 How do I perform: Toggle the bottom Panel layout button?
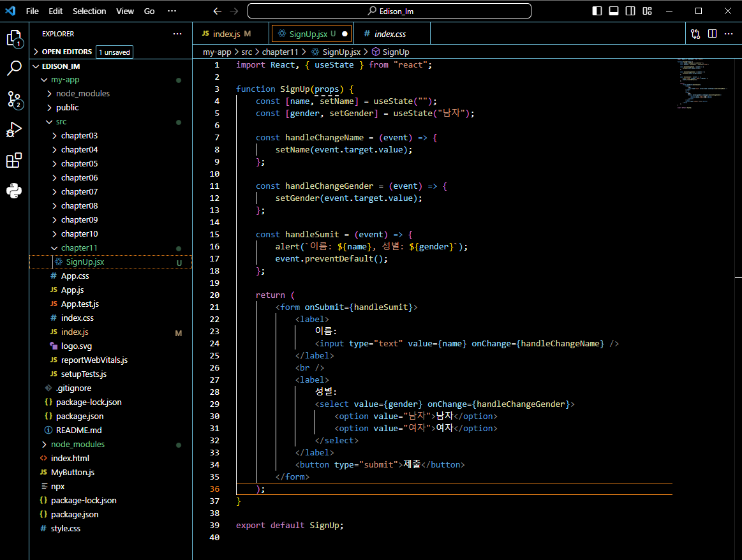click(614, 11)
